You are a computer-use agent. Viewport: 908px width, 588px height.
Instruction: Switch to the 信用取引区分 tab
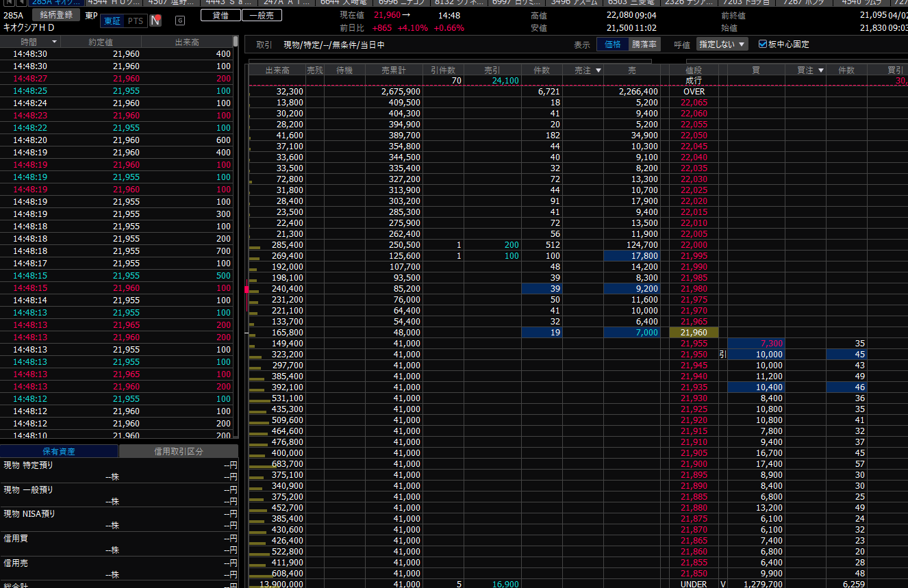(x=178, y=452)
